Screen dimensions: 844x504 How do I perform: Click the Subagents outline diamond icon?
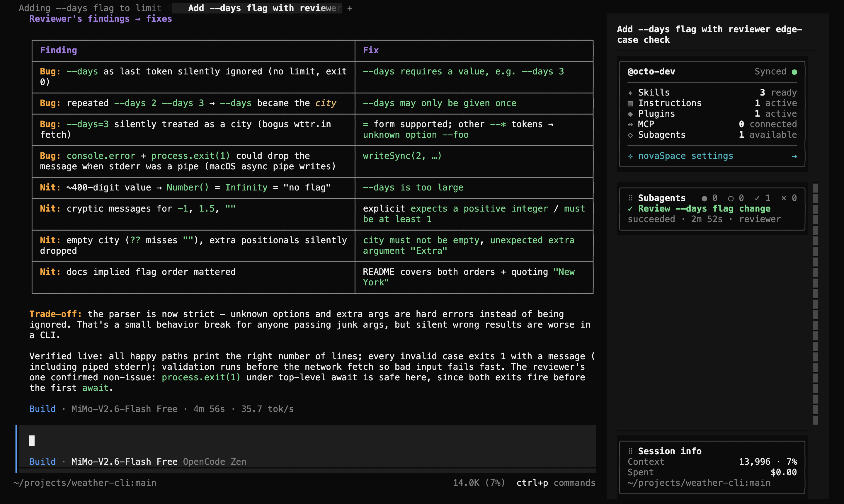(630, 135)
